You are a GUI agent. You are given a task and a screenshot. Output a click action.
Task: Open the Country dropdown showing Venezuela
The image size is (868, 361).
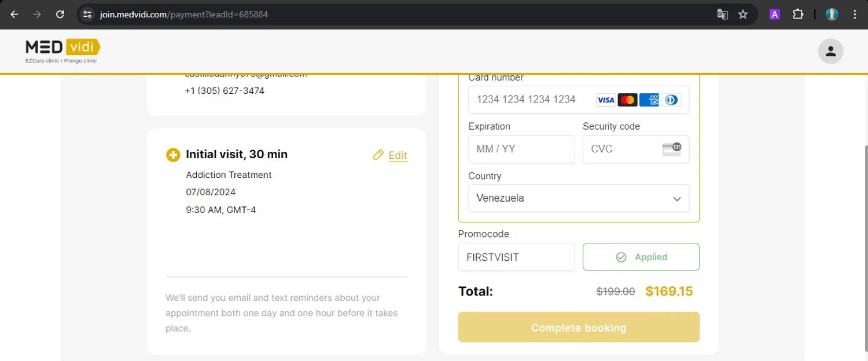pyautogui.click(x=579, y=198)
